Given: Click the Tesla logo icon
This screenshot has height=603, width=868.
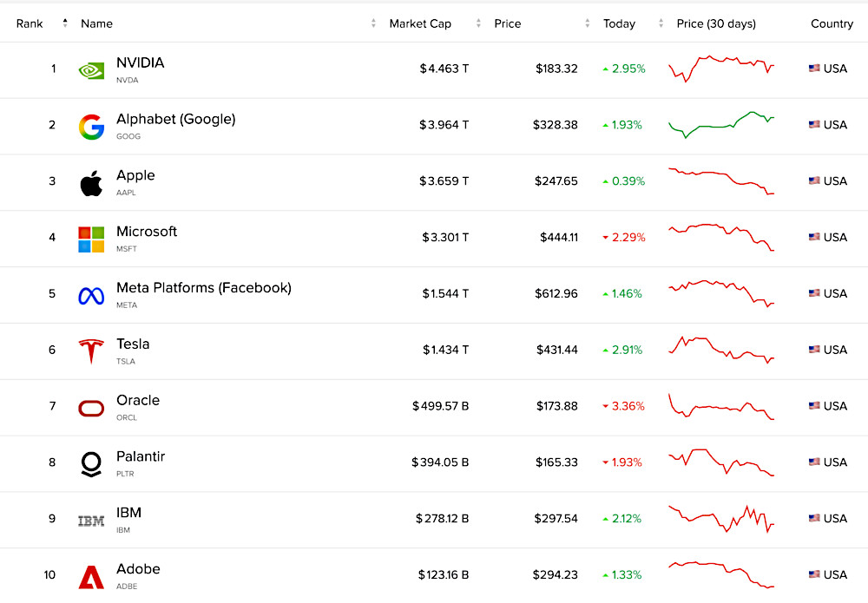Looking at the screenshot, I should (91, 351).
